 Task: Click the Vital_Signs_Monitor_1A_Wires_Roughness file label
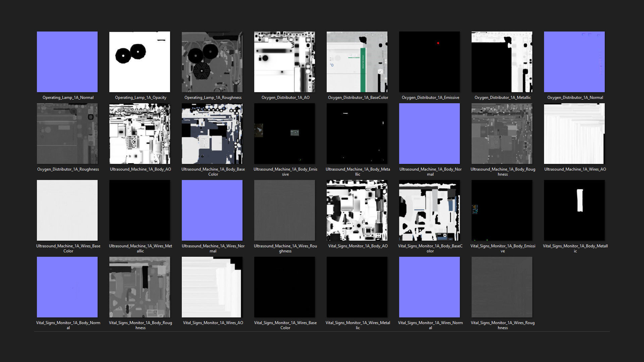(x=502, y=325)
